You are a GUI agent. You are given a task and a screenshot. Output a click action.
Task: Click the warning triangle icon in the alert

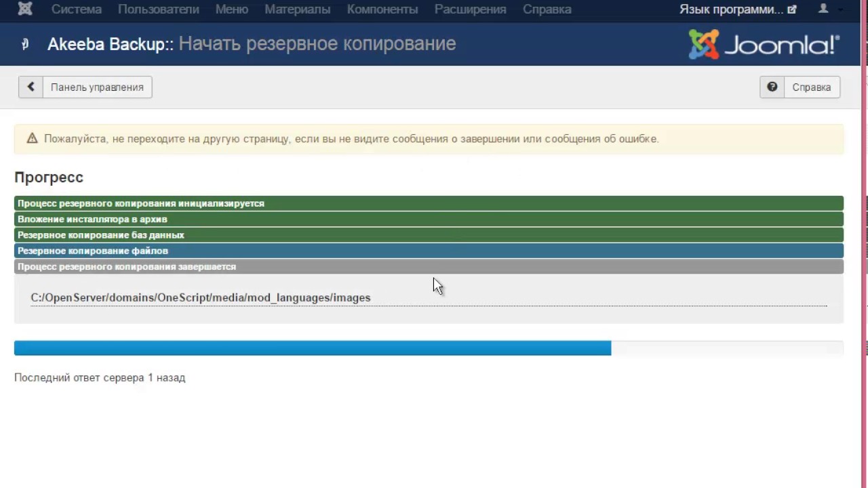pos(32,138)
